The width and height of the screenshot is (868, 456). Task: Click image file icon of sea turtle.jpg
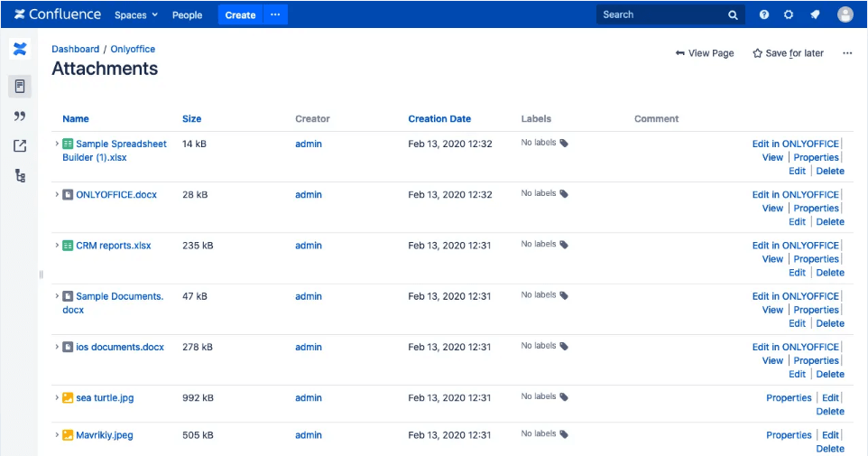click(x=68, y=398)
